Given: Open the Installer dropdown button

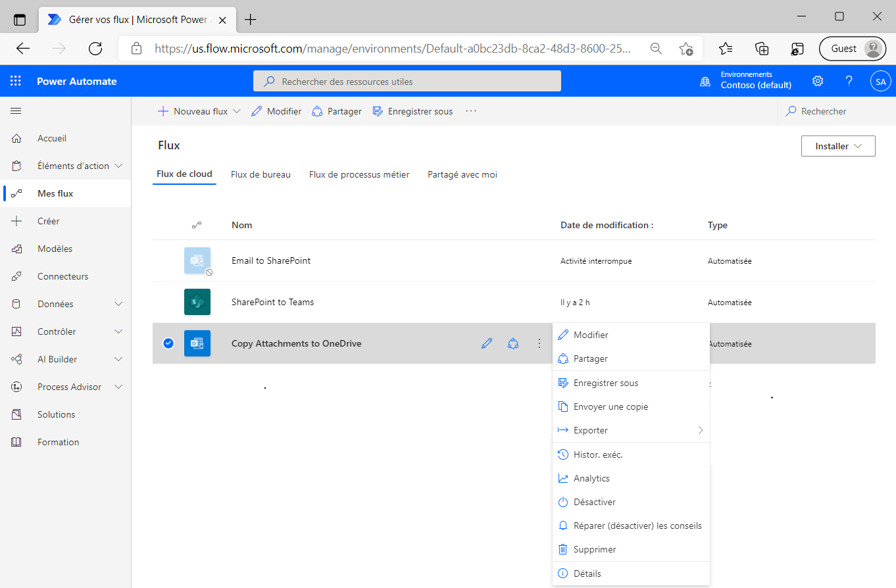Looking at the screenshot, I should tap(838, 146).
